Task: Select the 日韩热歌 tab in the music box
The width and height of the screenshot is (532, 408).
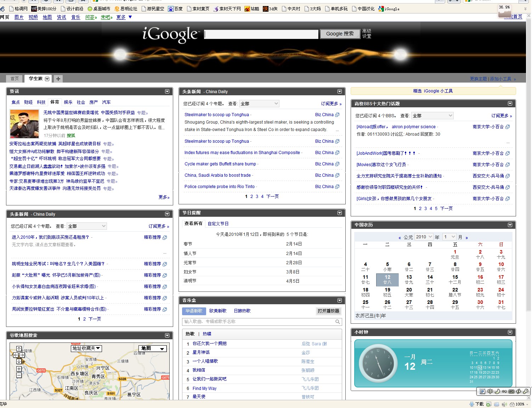Action: click(242, 311)
